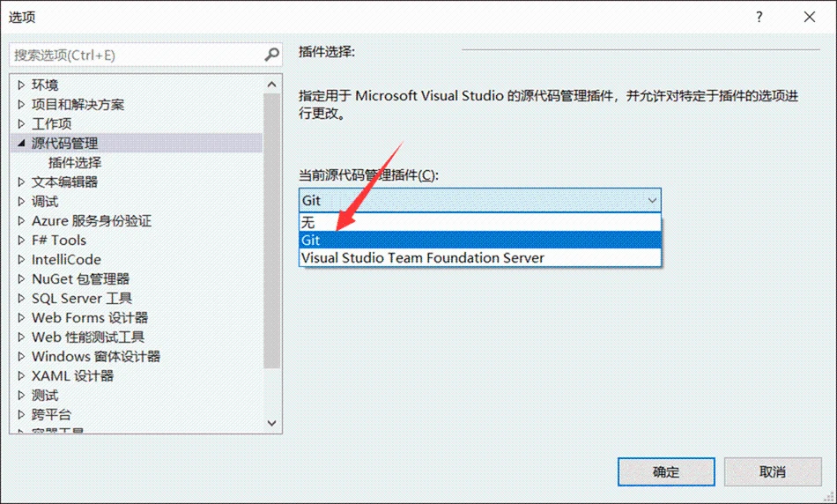Dismiss with the 取消 button
Screen dimensions: 837x504
(773, 471)
